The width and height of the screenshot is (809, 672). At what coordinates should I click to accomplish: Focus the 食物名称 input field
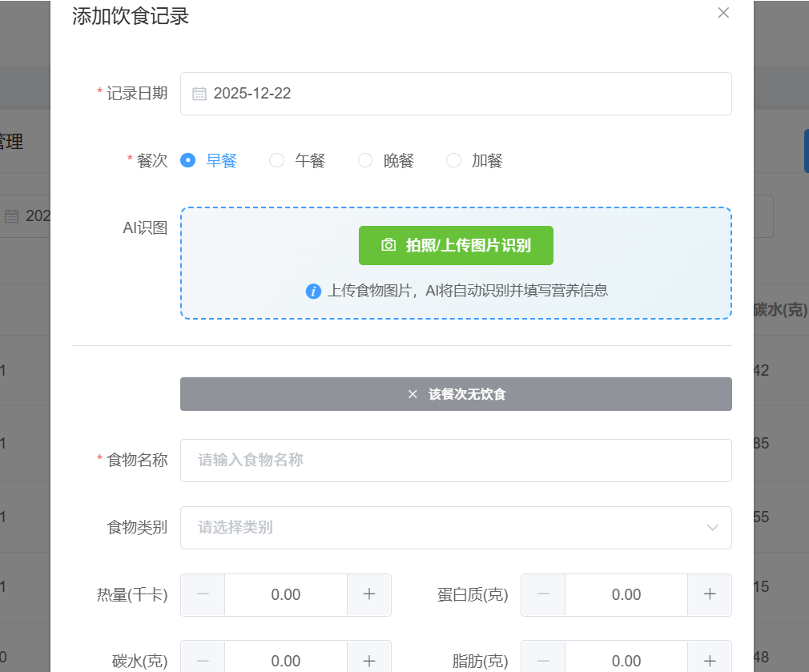tap(456, 461)
